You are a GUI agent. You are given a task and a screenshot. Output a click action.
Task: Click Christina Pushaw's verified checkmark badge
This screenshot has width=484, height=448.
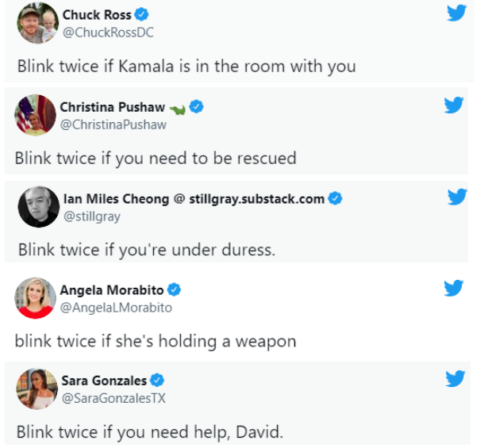tap(196, 107)
